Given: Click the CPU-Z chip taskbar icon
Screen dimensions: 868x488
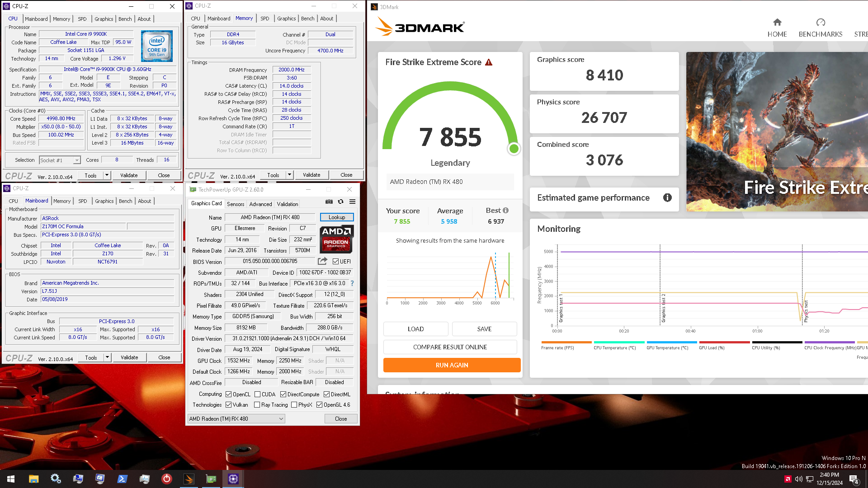Looking at the screenshot, I should point(233,479).
